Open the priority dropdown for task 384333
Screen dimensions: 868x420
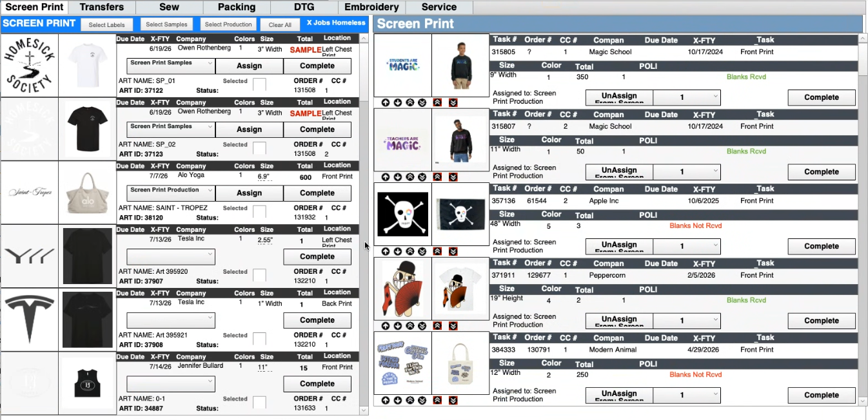687,395
